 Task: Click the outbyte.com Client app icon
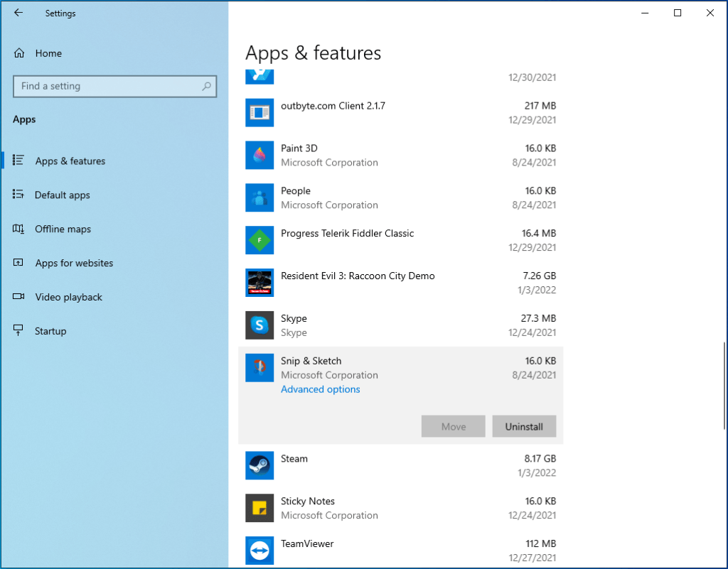click(x=259, y=112)
